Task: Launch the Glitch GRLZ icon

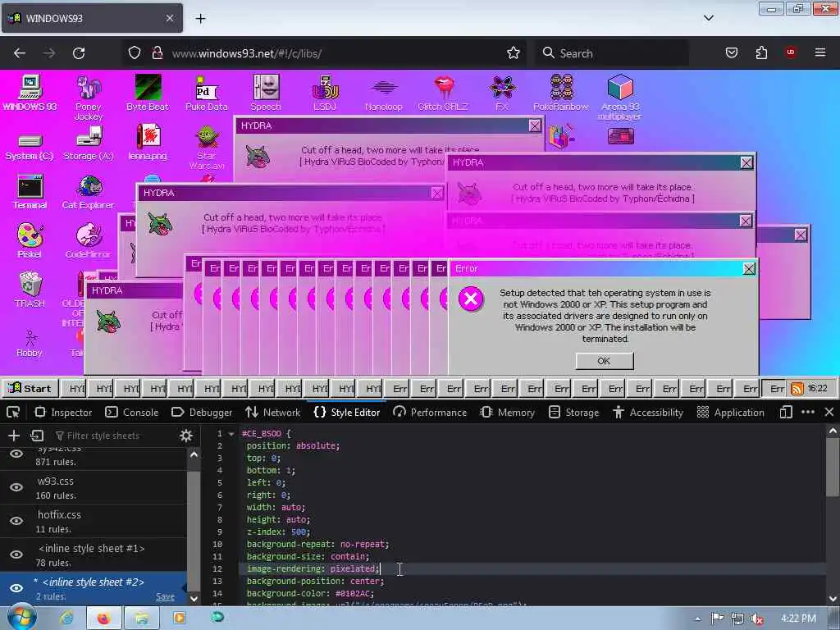Action: tap(443, 92)
